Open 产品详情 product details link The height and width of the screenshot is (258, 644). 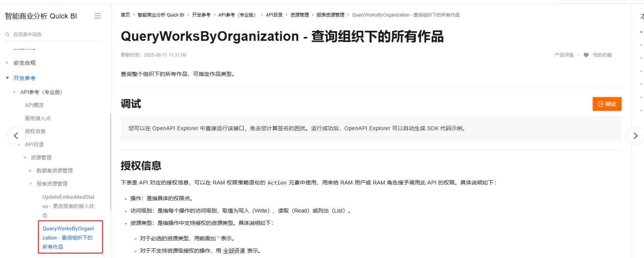(x=564, y=55)
